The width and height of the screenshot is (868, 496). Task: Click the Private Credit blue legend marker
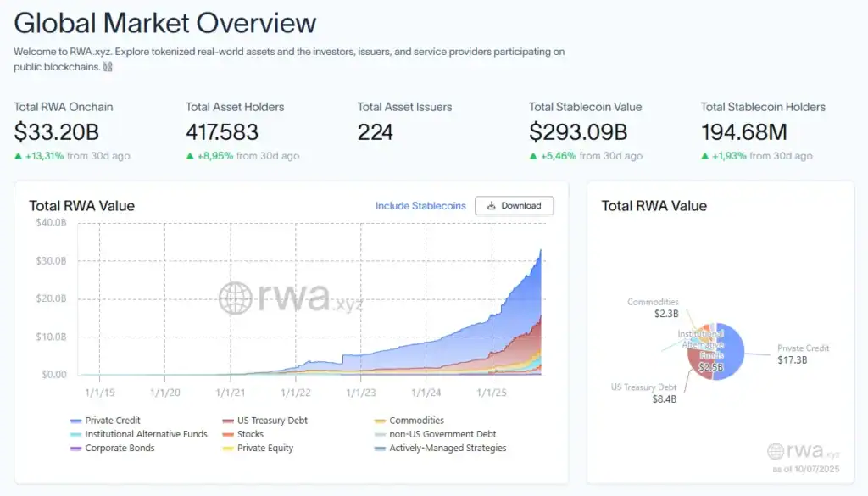[76, 421]
